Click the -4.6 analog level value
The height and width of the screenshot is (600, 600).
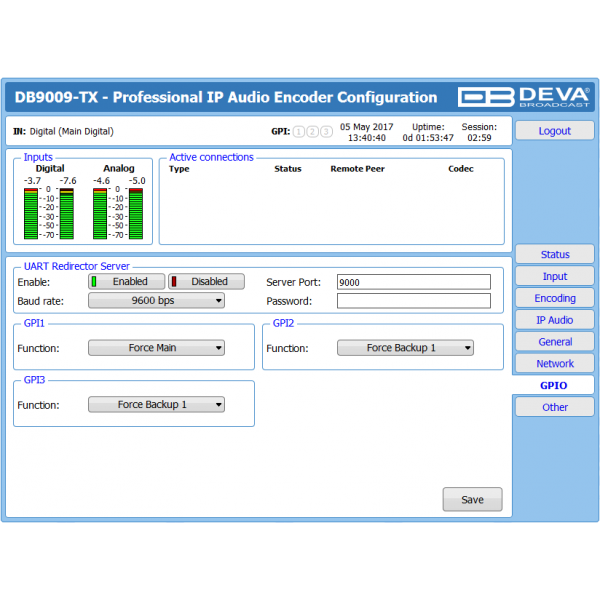point(101,181)
